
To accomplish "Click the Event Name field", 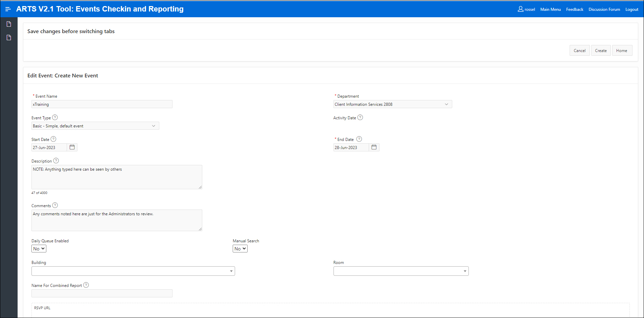I will [x=102, y=104].
